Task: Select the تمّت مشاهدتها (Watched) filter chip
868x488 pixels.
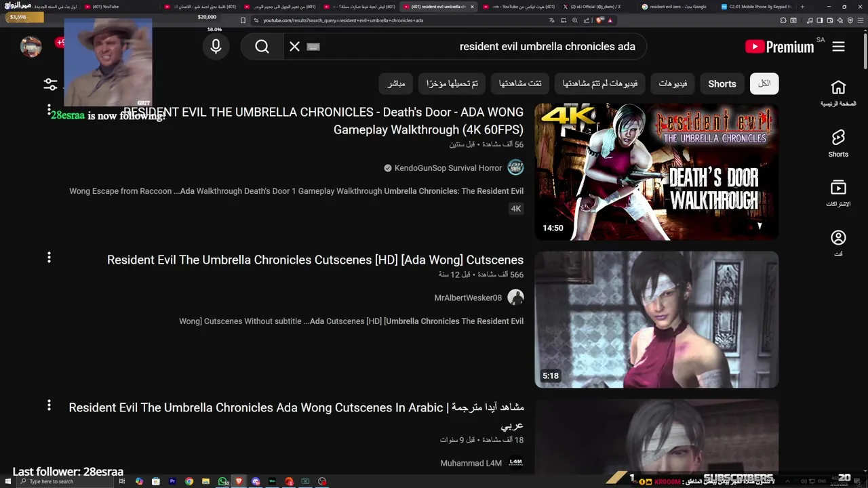Action: pos(520,83)
